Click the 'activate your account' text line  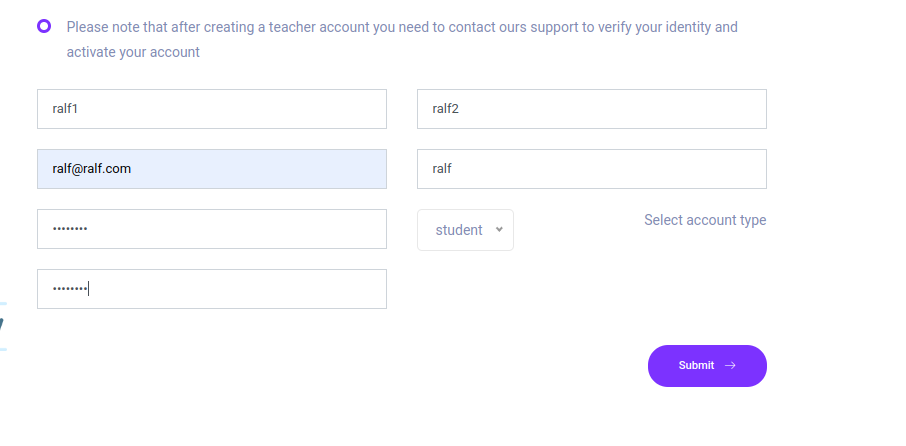[x=133, y=52]
